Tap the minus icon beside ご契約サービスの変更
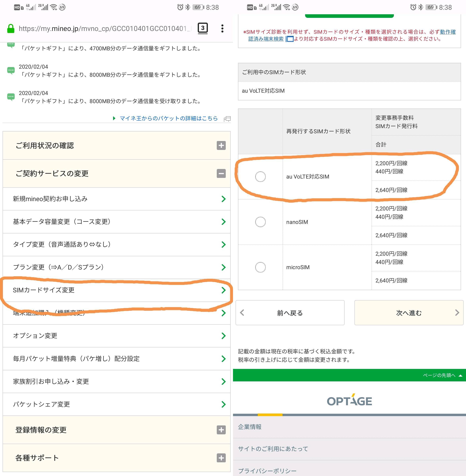 point(221,174)
